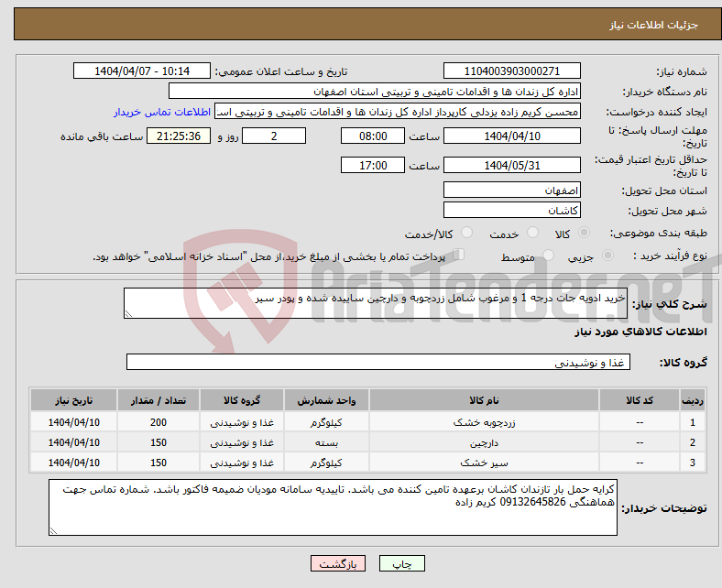Click کیلوگرم unit in the سیر خشک row
The image size is (722, 588).
[326, 463]
